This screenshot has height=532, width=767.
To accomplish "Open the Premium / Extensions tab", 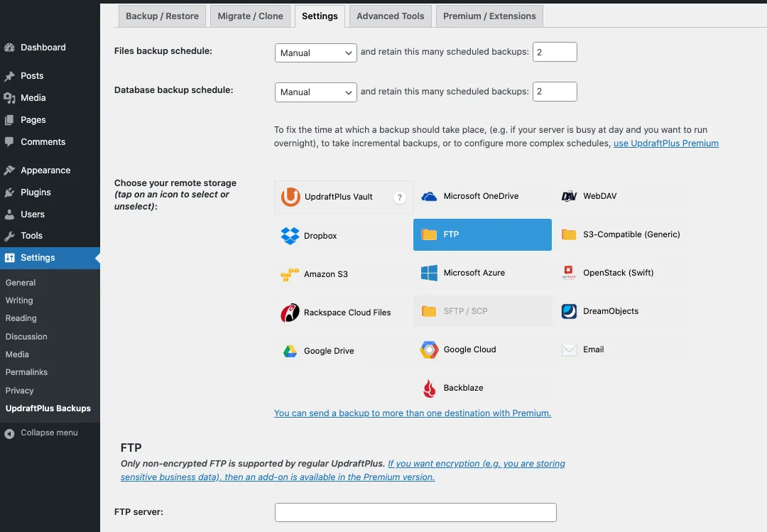I will 489,16.
